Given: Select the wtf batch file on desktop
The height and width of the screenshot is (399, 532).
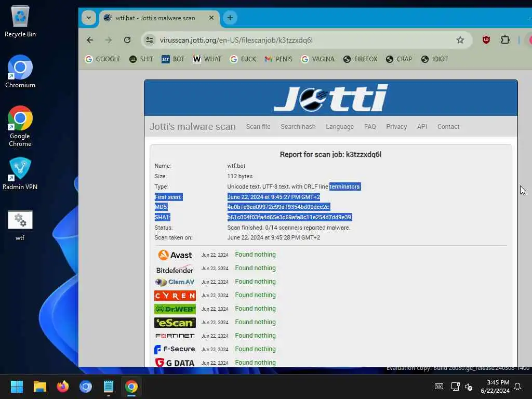Looking at the screenshot, I should [x=20, y=225].
